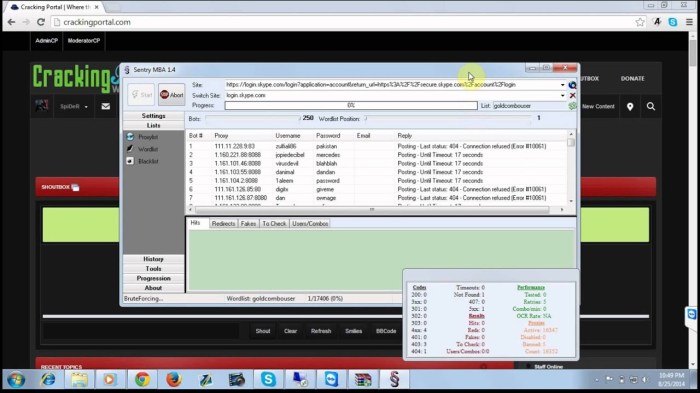
Task: Switch to the Redirects tab
Action: [x=223, y=224]
